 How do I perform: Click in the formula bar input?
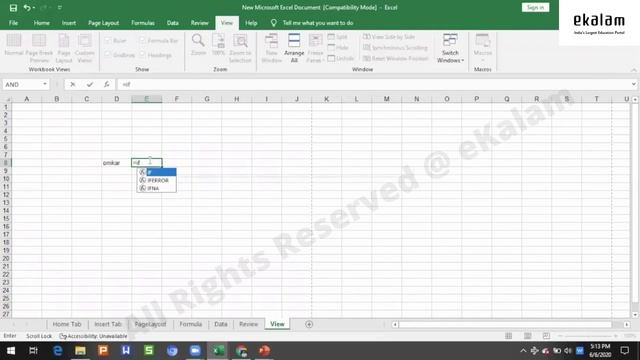pyautogui.click(x=373, y=84)
